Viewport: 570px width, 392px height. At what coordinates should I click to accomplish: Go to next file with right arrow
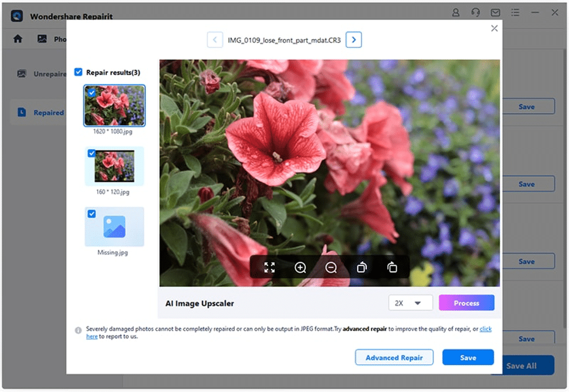coord(354,40)
